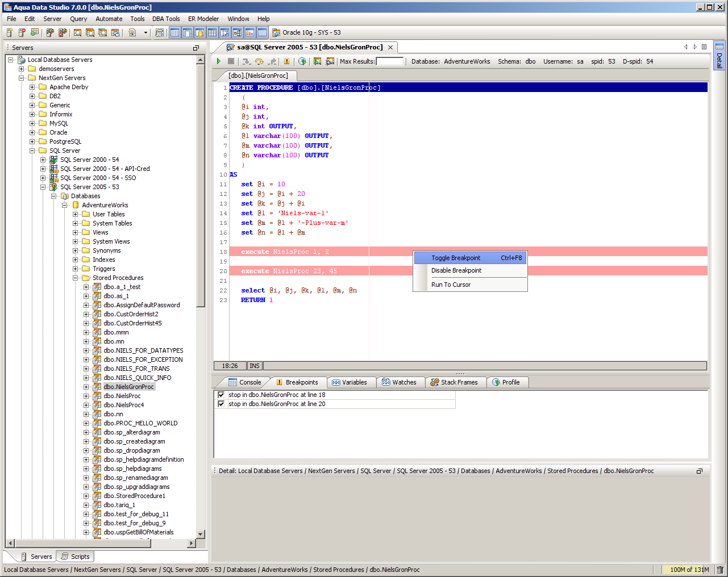Click the garbage collector trash icon
This screenshot has height=577, width=728.
pyautogui.click(x=720, y=570)
